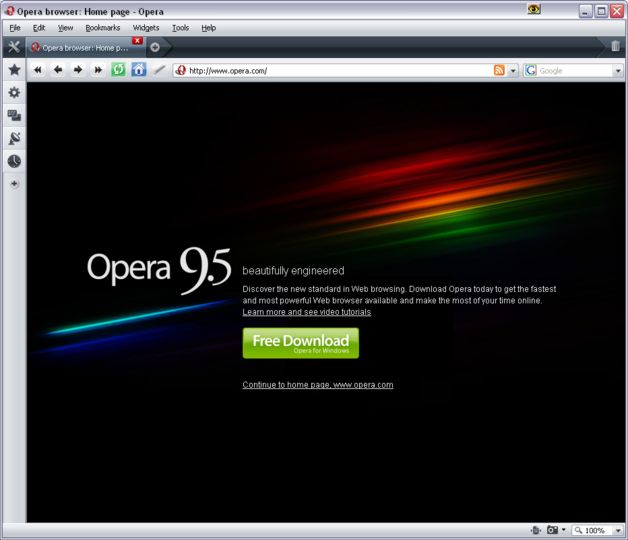Open the Windows panel icon

pos(14,115)
